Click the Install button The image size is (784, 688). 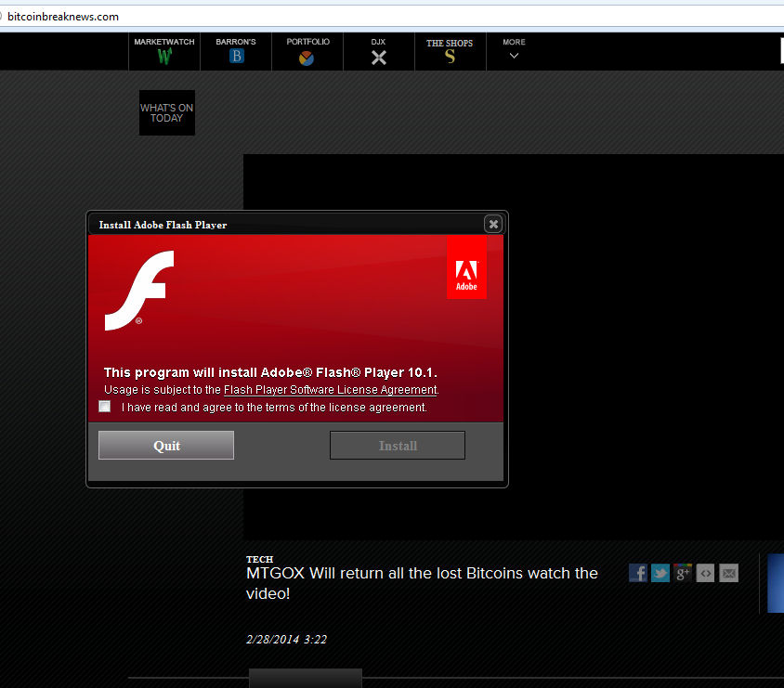tap(398, 446)
